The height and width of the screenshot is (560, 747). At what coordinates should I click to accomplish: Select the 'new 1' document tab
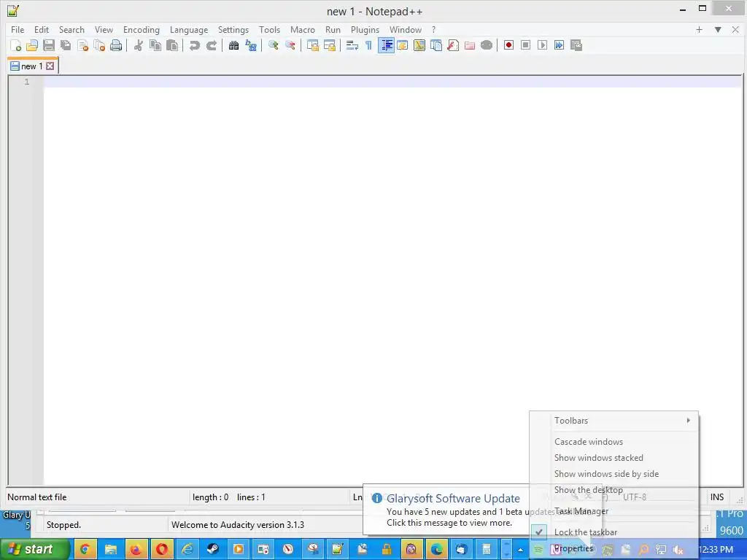click(x=32, y=66)
